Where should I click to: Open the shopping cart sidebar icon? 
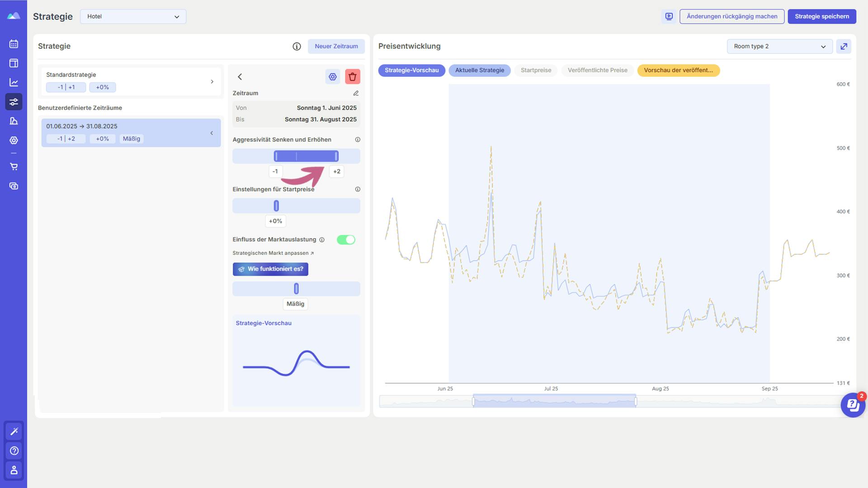pyautogui.click(x=14, y=167)
